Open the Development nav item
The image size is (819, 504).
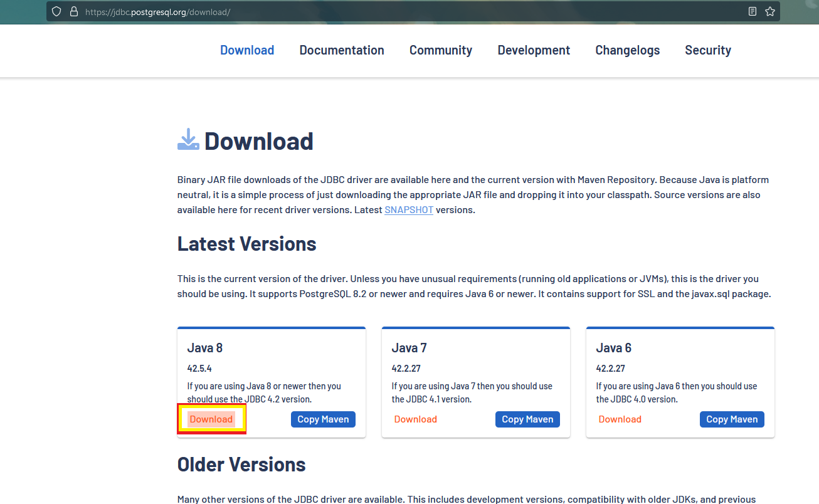coord(534,50)
